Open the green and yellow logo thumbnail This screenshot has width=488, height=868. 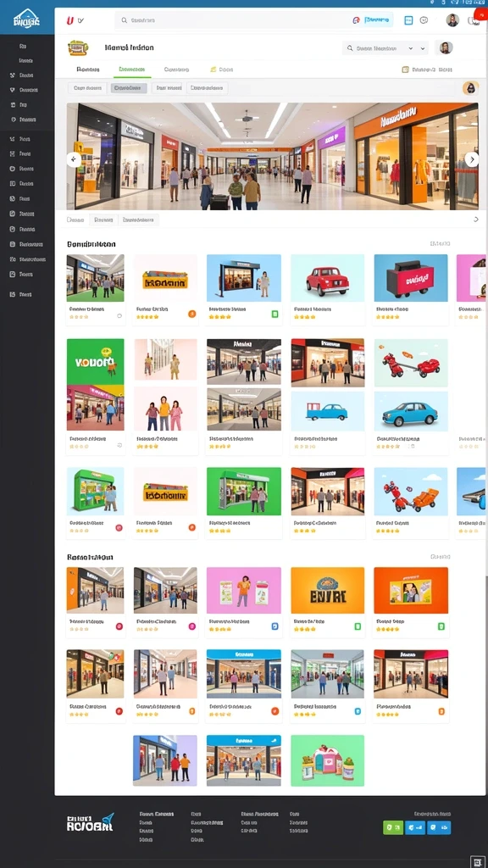(x=95, y=361)
